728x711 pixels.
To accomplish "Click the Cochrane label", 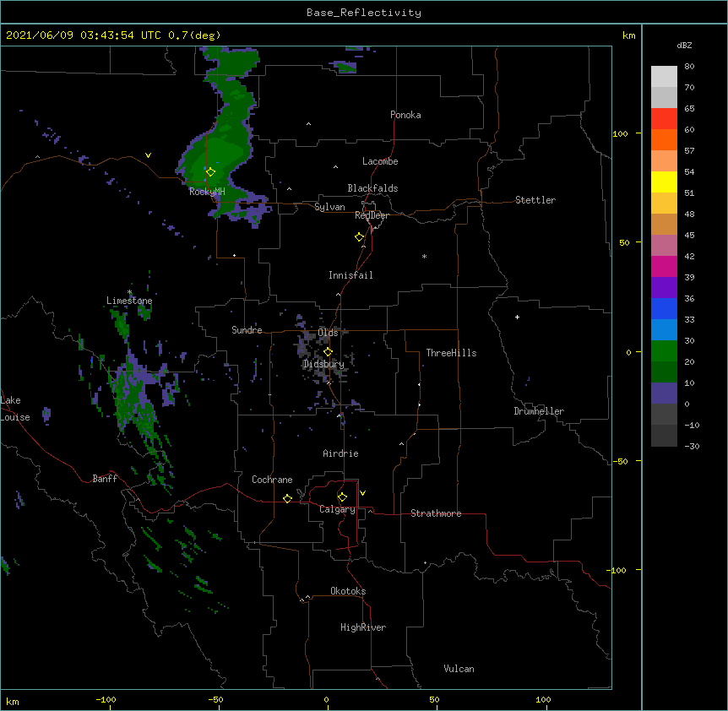I will (272, 480).
